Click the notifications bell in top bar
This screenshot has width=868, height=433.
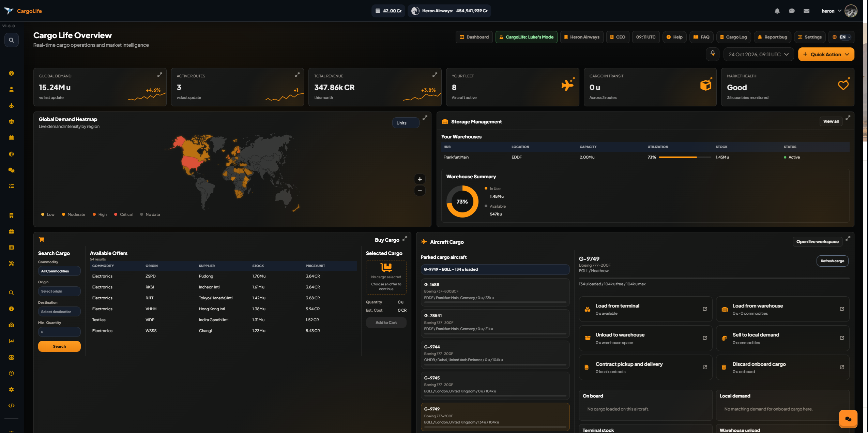pyautogui.click(x=777, y=11)
